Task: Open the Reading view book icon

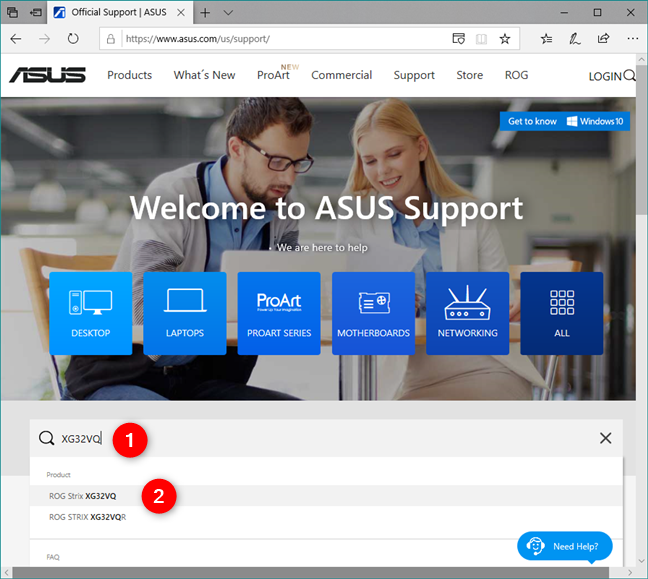Action: [x=481, y=39]
